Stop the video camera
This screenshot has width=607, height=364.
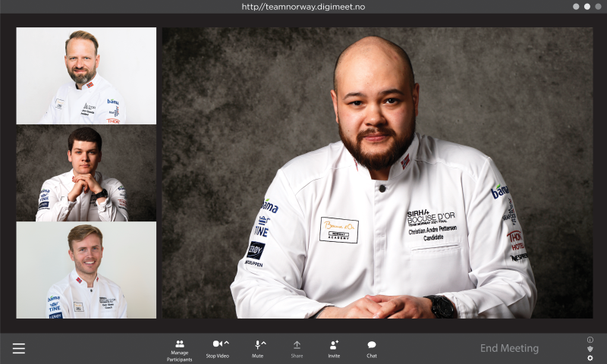[217, 345]
